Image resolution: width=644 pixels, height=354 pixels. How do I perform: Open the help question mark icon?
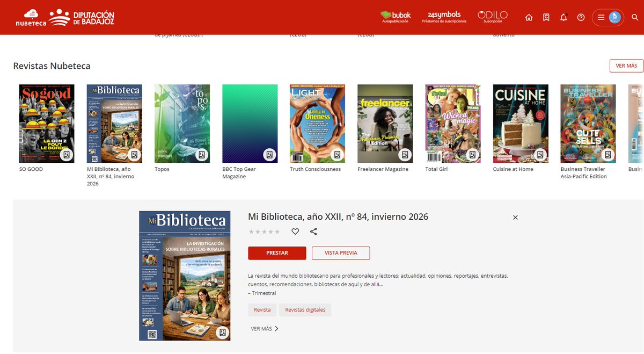pos(581,17)
